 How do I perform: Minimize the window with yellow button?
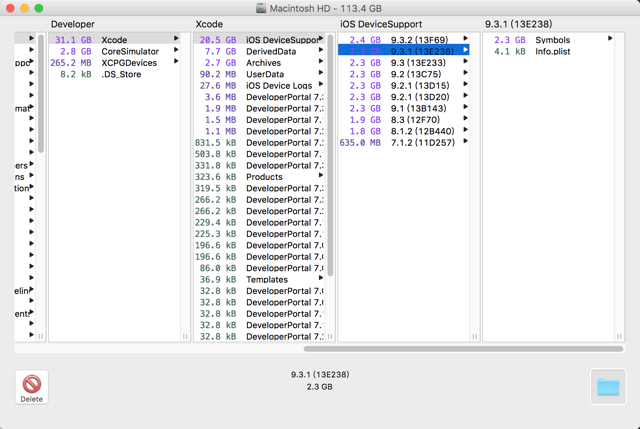(x=24, y=8)
